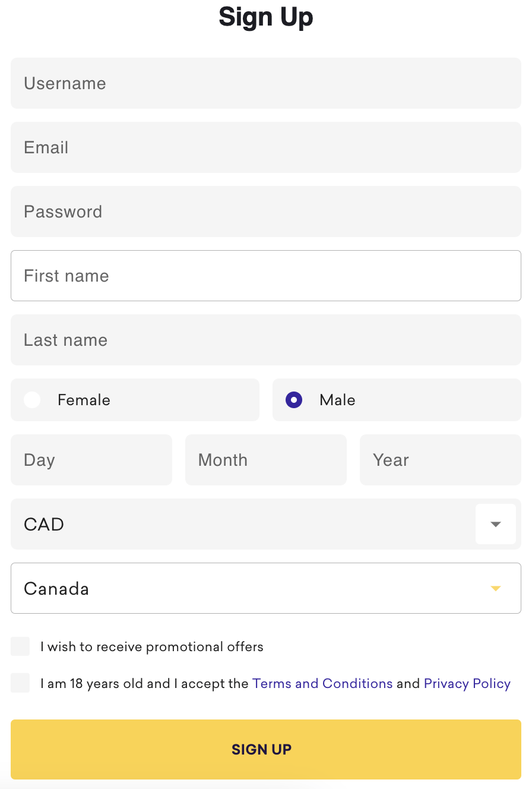
Task: Click the gray currency dropdown arrow
Action: tap(496, 524)
